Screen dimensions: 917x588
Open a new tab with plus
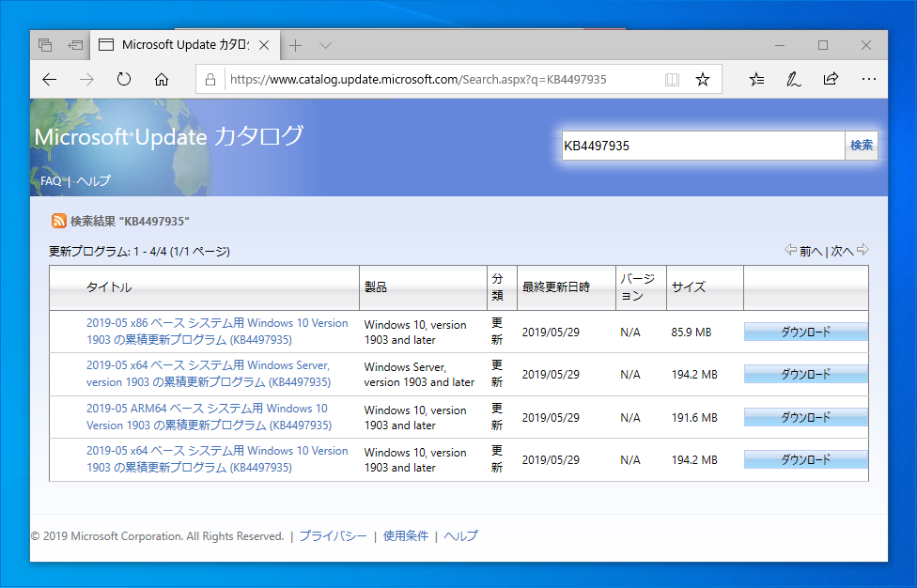296,45
